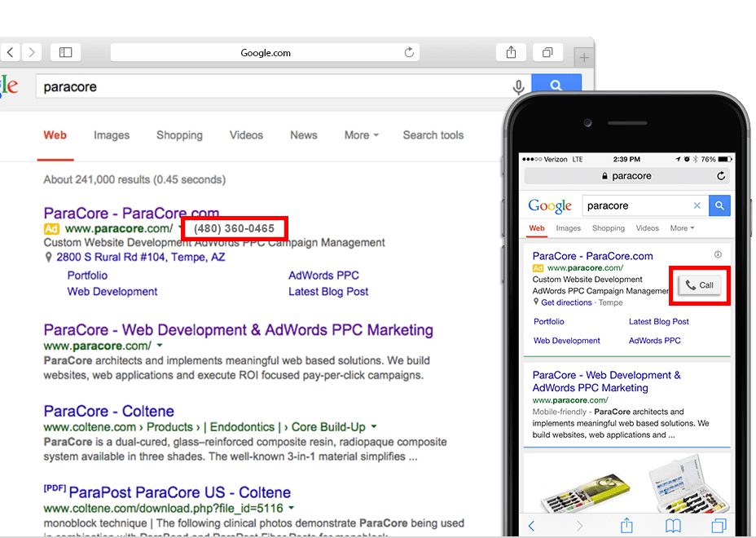Tap the Web Development sitelink on the phone
The height and width of the screenshot is (538, 756).
coord(566,341)
